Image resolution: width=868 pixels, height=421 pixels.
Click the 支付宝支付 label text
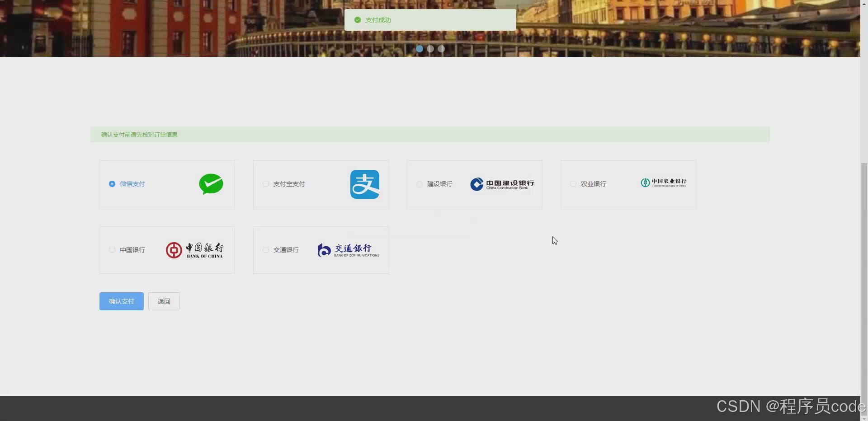point(289,184)
